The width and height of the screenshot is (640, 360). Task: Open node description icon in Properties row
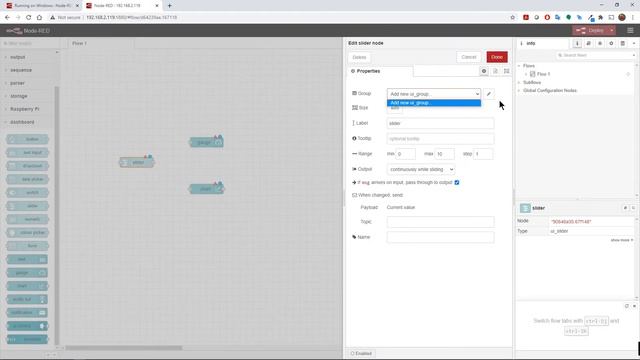click(495, 71)
